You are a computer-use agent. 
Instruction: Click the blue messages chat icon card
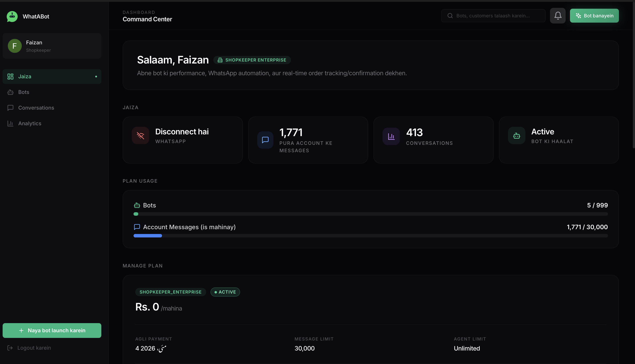pos(265,140)
